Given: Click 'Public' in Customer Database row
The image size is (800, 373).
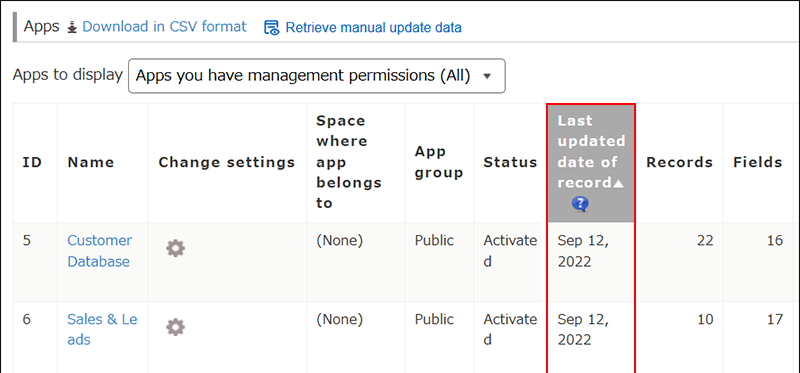Looking at the screenshot, I should coord(434,240).
